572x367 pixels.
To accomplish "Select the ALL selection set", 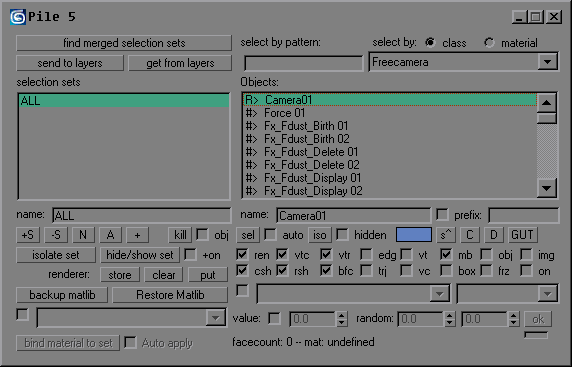I will (x=124, y=101).
